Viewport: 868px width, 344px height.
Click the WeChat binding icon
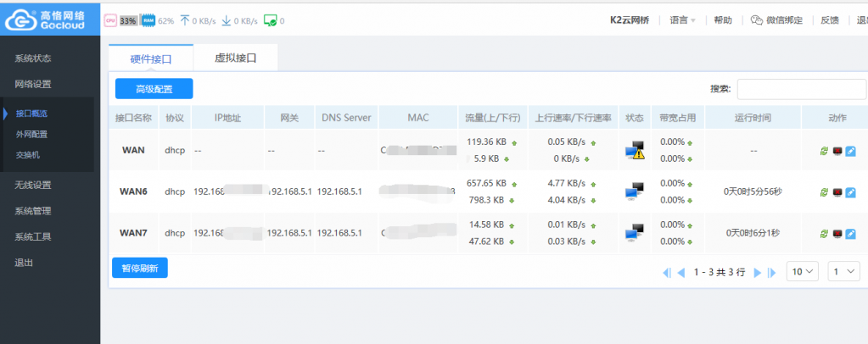(757, 19)
